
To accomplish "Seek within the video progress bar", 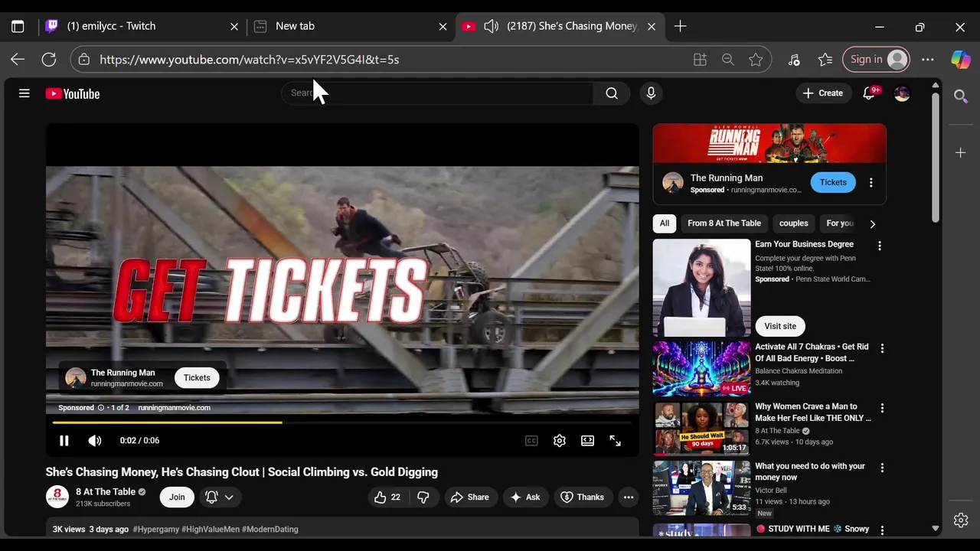I will (342, 422).
